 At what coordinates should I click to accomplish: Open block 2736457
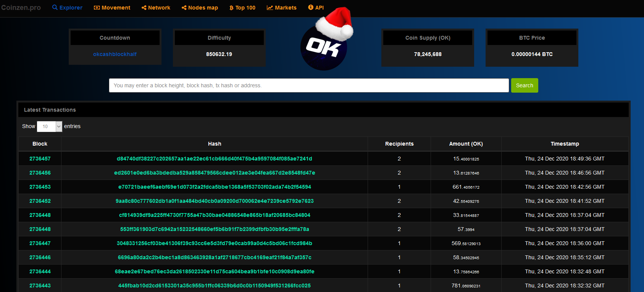[40, 159]
